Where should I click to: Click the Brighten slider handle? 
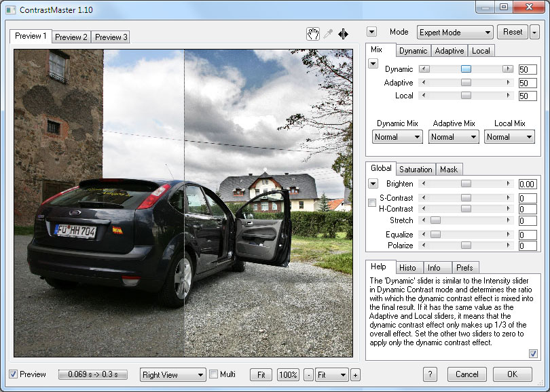click(x=466, y=184)
